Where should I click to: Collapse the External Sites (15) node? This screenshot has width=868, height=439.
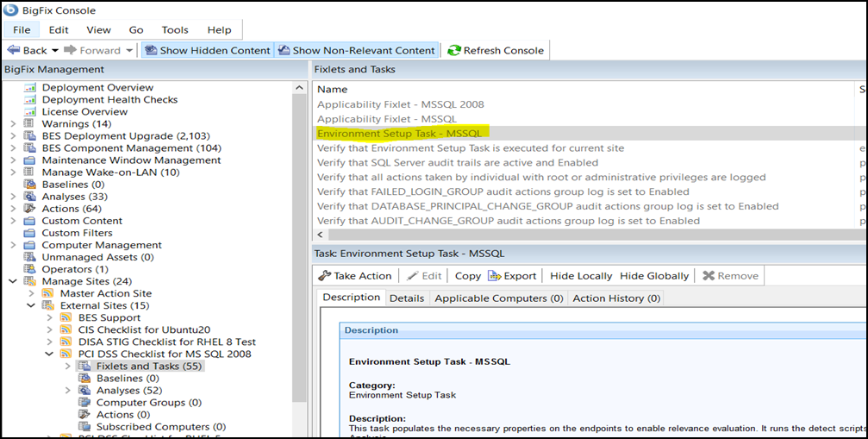(x=31, y=305)
